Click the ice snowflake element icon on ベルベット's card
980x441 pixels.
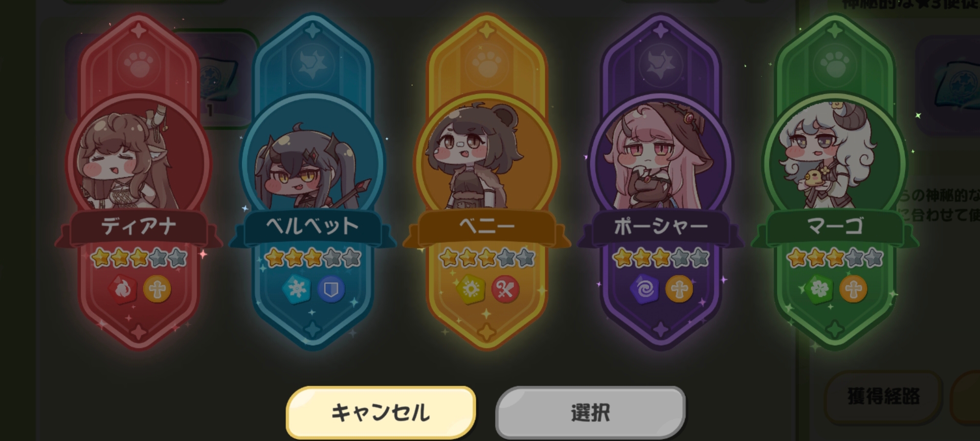coord(297,289)
